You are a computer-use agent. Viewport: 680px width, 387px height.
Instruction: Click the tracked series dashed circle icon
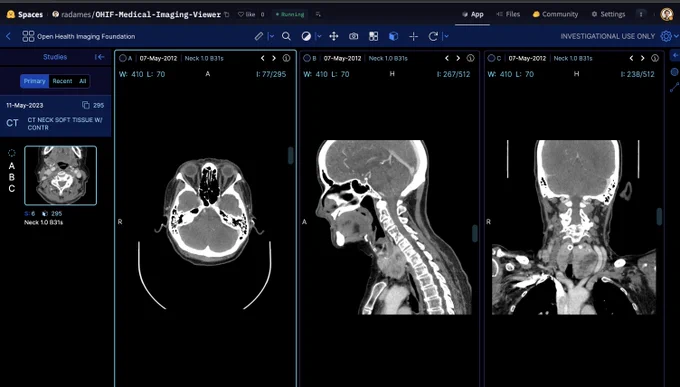(x=12, y=153)
